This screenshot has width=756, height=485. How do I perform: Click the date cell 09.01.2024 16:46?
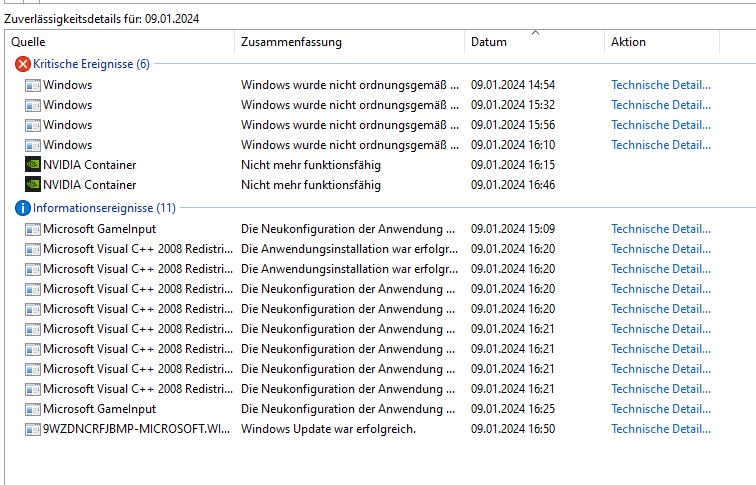513,185
